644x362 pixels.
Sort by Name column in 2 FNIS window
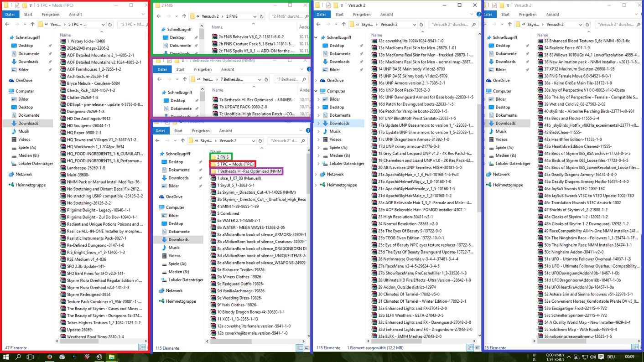(217, 27)
